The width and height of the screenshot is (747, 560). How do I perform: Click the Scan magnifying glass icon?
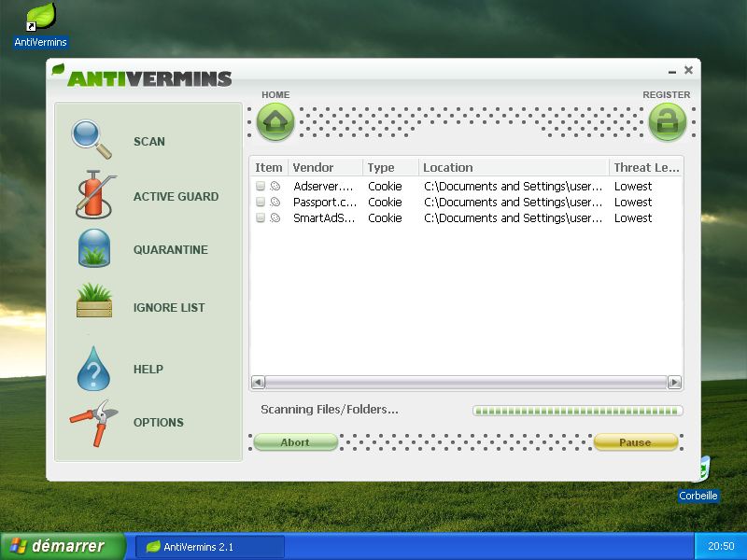point(92,139)
